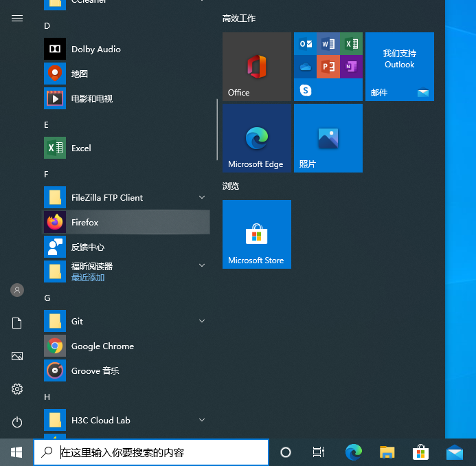Screen dimensions: 476x466
Task: Click the user account avatar icon
Action: (17, 290)
